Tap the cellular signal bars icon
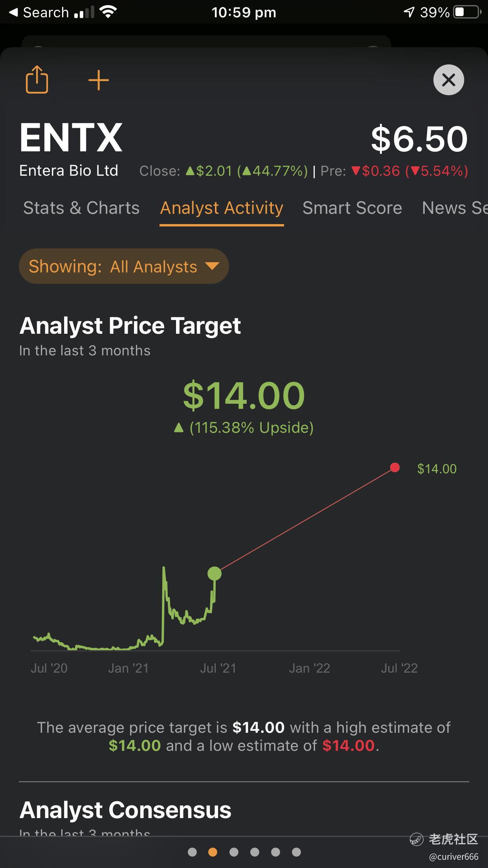The image size is (488, 868). click(84, 12)
